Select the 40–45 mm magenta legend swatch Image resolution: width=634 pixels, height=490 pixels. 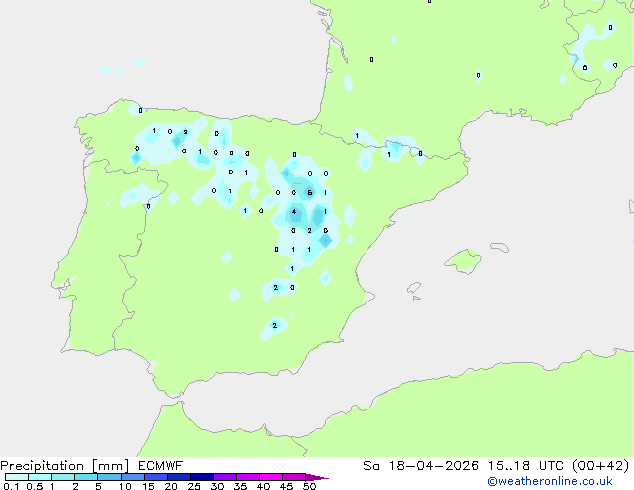(x=271, y=477)
